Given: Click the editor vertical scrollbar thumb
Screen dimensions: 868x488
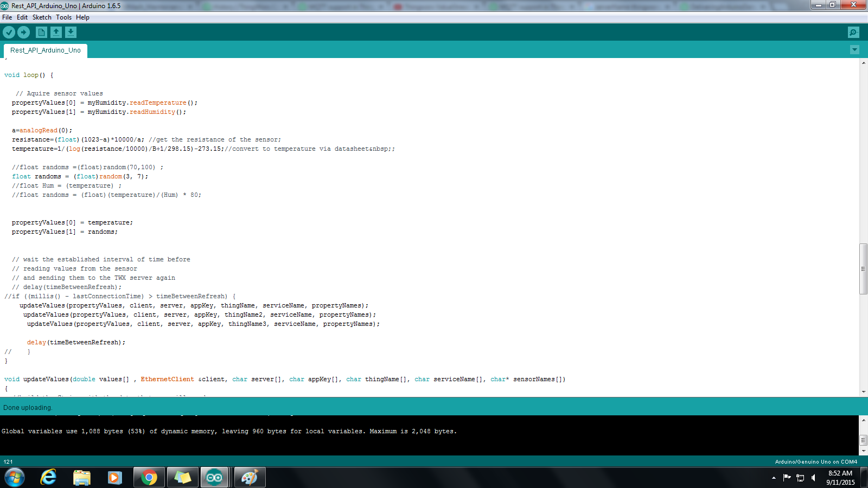Looking at the screenshot, I should point(863,269).
